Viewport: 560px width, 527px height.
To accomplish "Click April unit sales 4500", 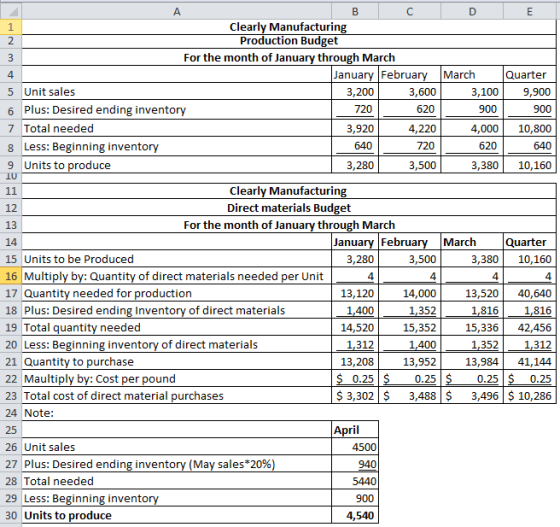I will coord(364,447).
